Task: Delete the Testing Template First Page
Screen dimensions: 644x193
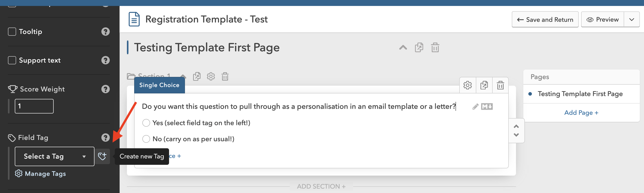Action: pos(435,47)
